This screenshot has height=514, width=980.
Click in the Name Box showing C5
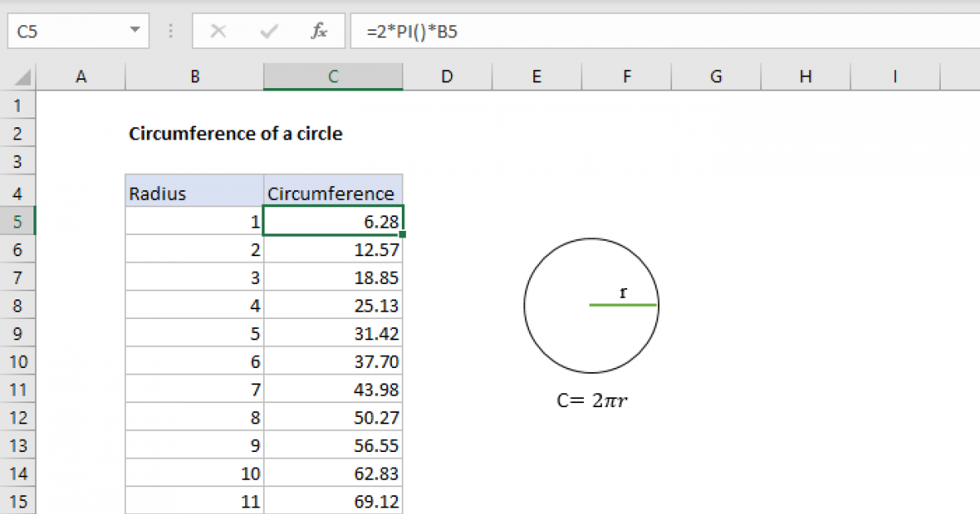[x=65, y=32]
